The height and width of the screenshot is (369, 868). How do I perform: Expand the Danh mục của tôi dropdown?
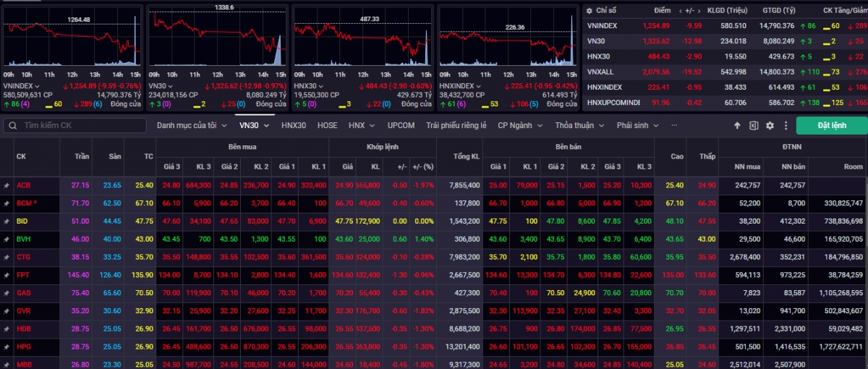[x=190, y=125]
